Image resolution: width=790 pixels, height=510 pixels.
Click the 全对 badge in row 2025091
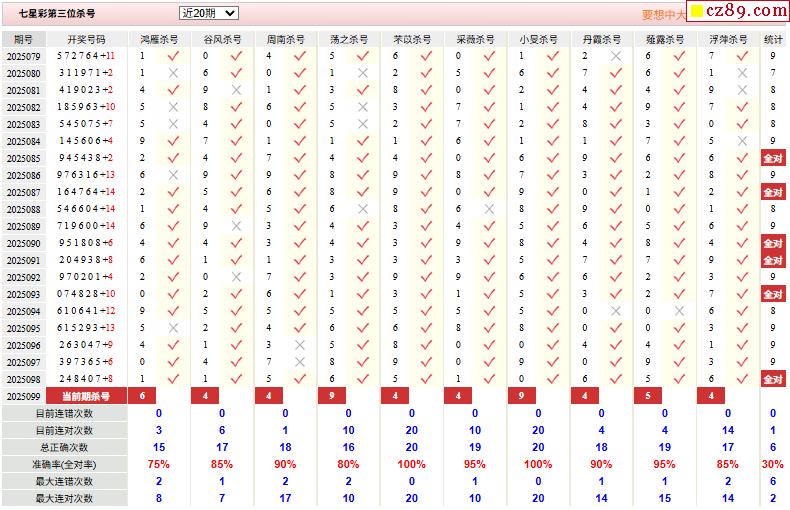coord(773,260)
